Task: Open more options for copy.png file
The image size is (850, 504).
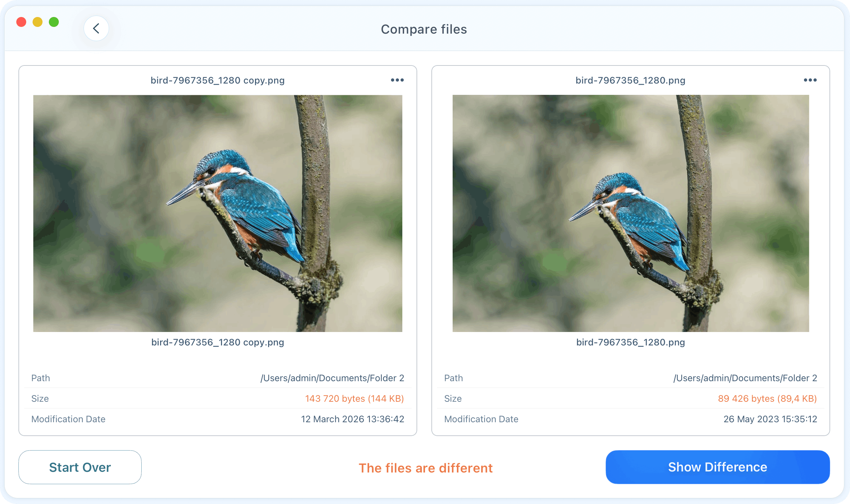Action: [397, 80]
